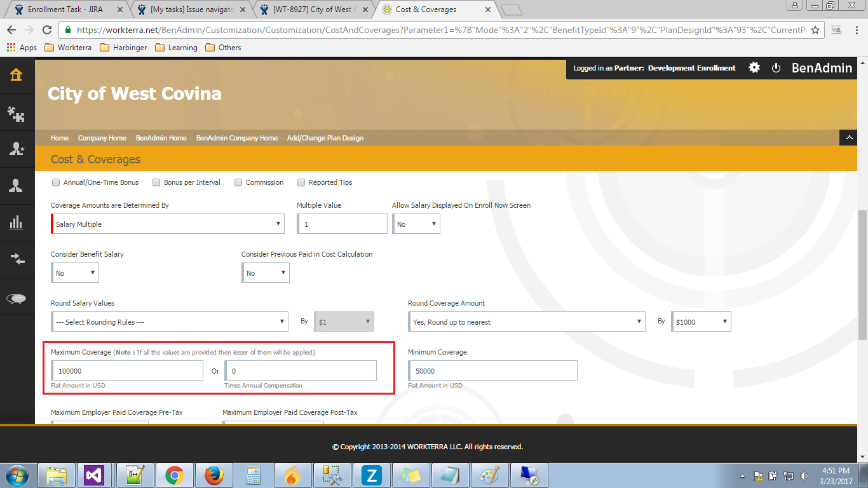Tick the Reported Tips checkbox
The image size is (868, 488).
coord(301,182)
